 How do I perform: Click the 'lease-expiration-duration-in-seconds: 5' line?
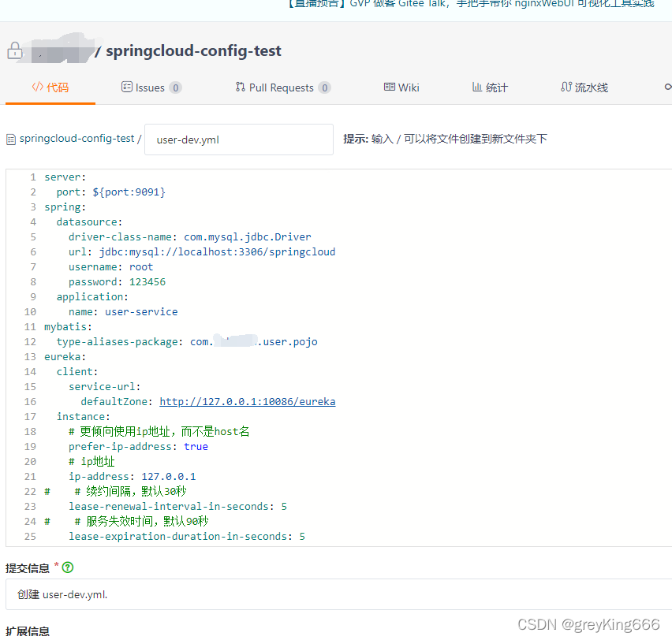(187, 536)
